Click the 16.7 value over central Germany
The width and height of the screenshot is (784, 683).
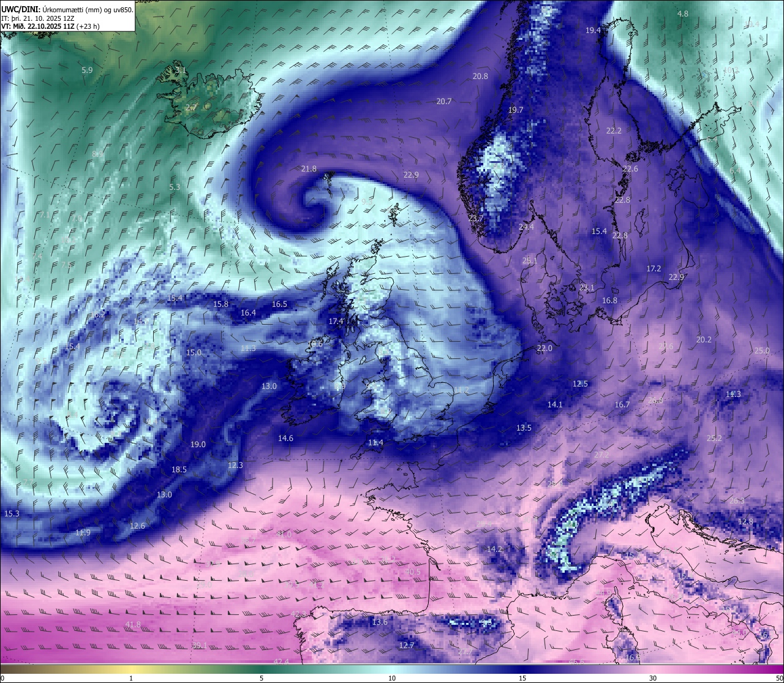(622, 404)
